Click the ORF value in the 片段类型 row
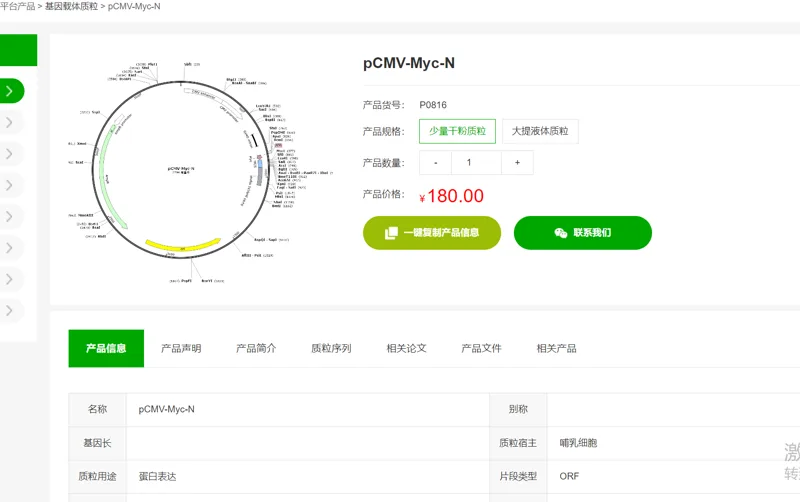The image size is (800, 502). pos(569,476)
